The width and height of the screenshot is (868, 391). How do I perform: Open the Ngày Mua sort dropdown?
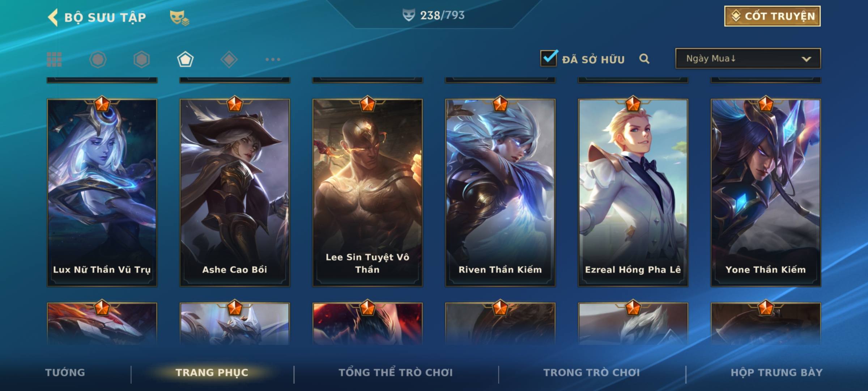(748, 58)
